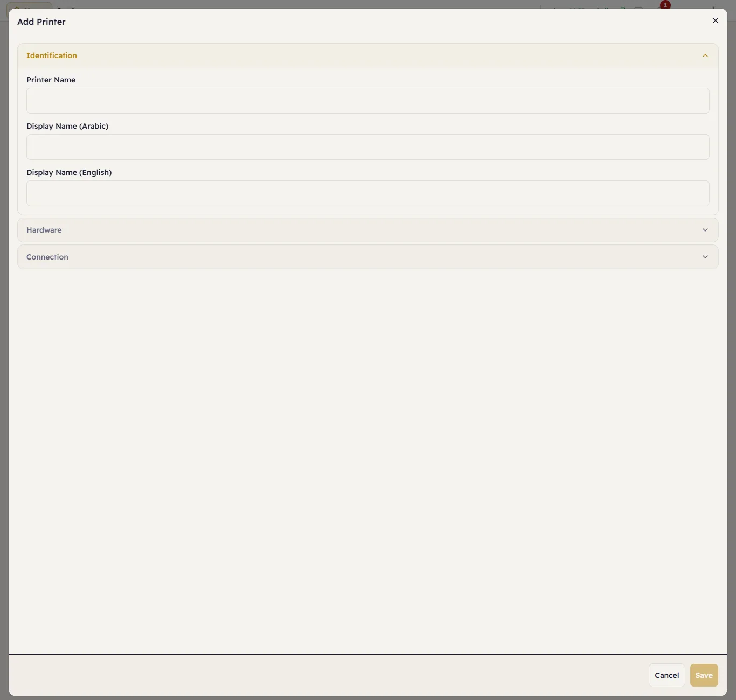Click the Connection section title
The height and width of the screenshot is (700, 736).
47,257
